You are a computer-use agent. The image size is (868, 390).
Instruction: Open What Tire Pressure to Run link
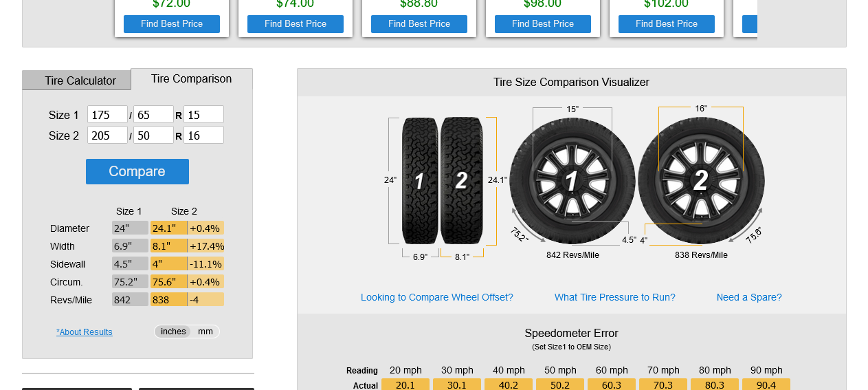(615, 297)
